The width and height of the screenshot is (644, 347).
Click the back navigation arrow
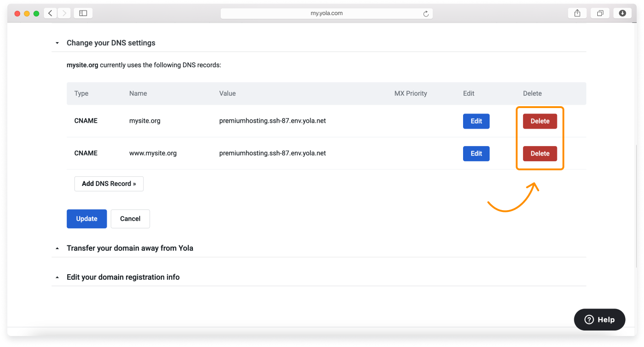[50, 13]
